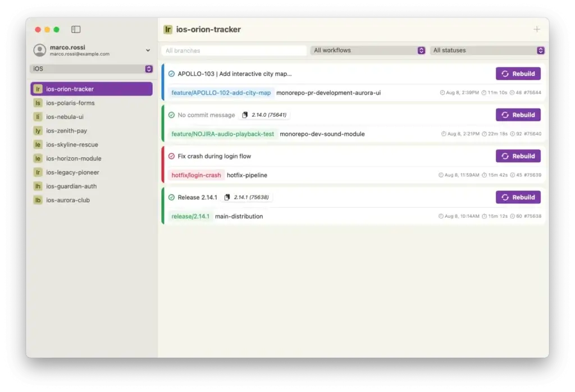Image resolution: width=575 pixels, height=392 pixels.
Task: Toggle the sidebar panel icon
Action: (x=76, y=29)
